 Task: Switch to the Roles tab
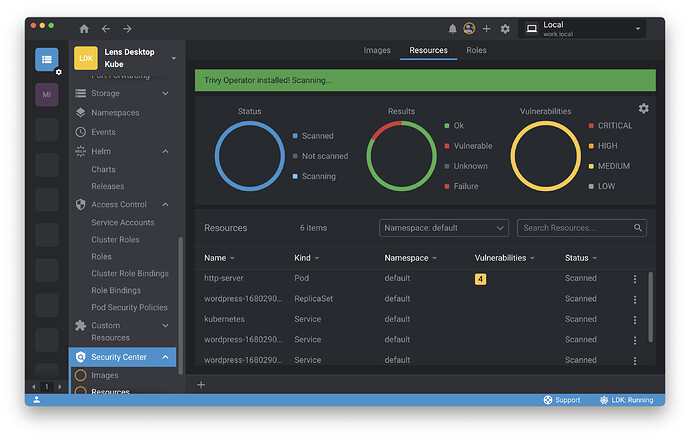click(x=476, y=50)
